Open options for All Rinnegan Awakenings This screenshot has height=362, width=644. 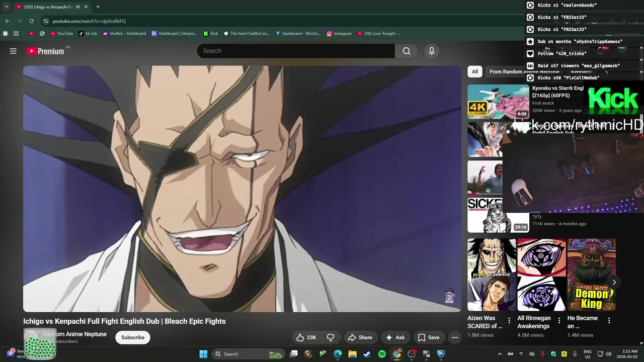click(559, 320)
